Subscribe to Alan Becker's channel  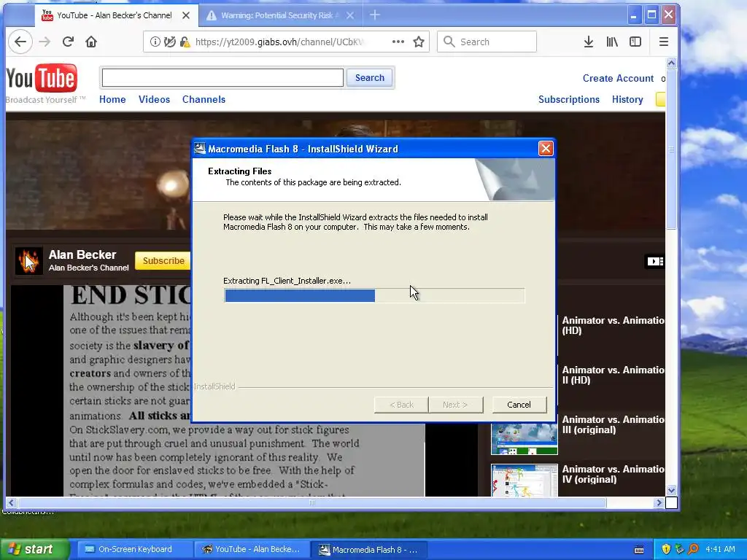(x=163, y=261)
